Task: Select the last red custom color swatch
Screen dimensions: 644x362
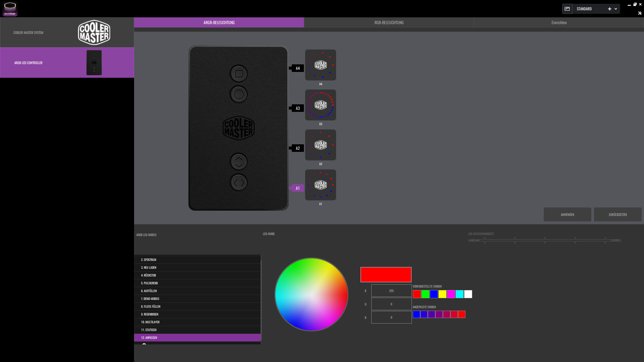Action: tap(462, 314)
